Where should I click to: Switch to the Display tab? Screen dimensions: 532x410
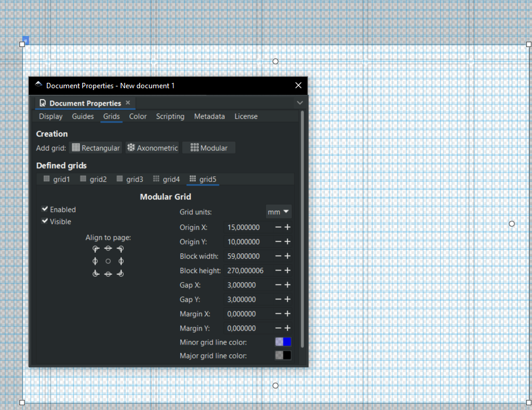(50, 116)
